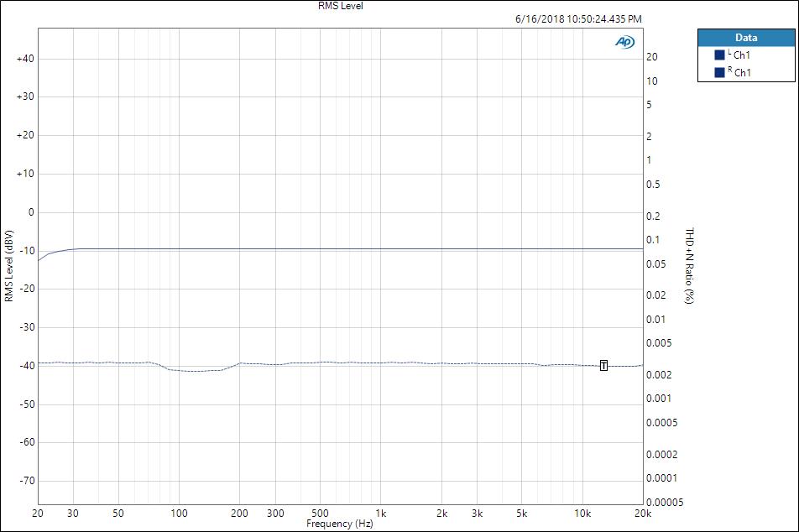Click the 20k frequency axis value
Image resolution: width=799 pixels, height=532 pixels.
(x=643, y=514)
